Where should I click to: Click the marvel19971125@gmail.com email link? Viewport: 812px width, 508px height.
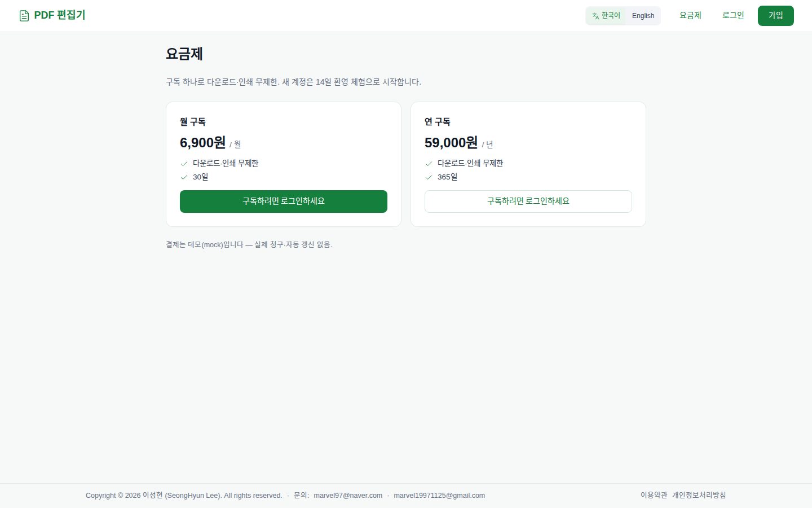pyautogui.click(x=439, y=496)
